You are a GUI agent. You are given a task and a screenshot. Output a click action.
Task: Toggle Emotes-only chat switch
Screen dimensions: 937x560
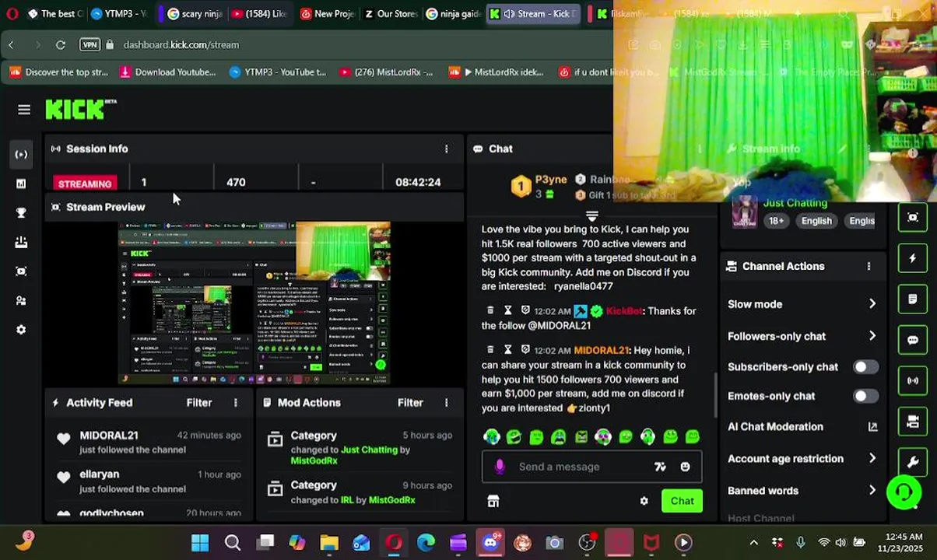coord(865,396)
